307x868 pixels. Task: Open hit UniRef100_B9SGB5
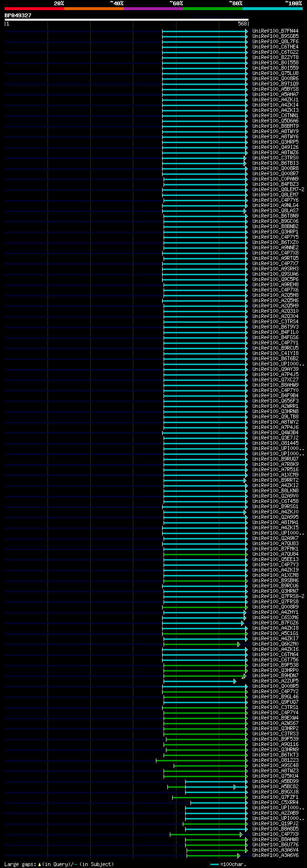pyautogui.click(x=275, y=37)
